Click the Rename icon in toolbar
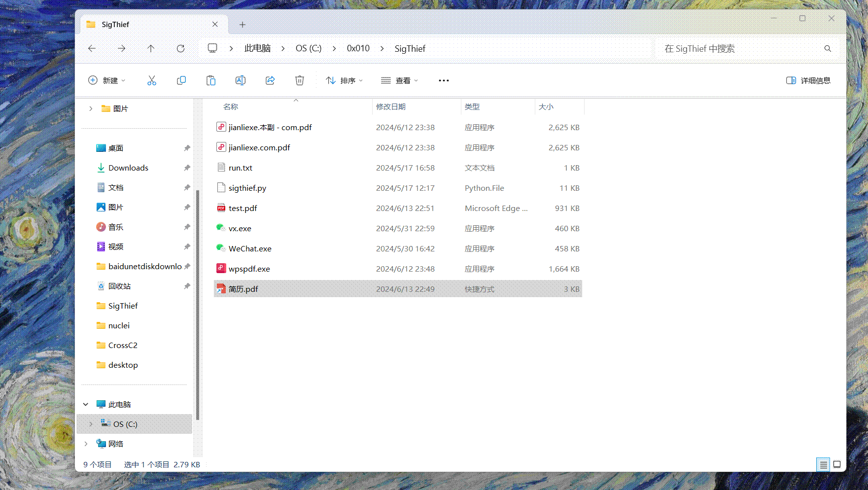This screenshot has height=490, width=868. click(241, 80)
